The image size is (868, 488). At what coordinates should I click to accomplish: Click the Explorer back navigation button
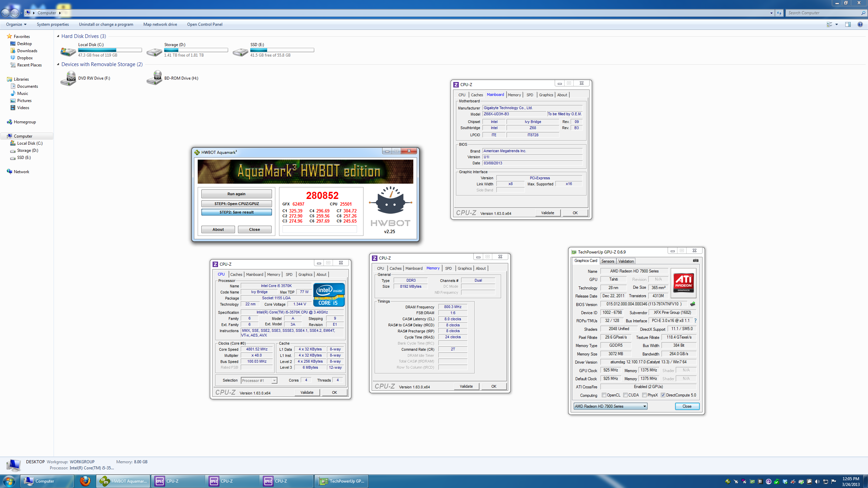tap(5, 13)
